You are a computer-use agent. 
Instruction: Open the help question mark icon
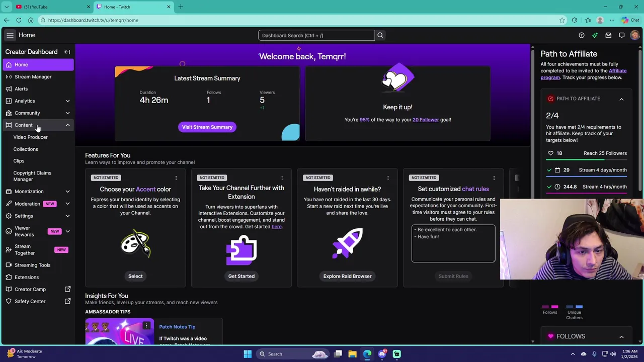pos(582,35)
